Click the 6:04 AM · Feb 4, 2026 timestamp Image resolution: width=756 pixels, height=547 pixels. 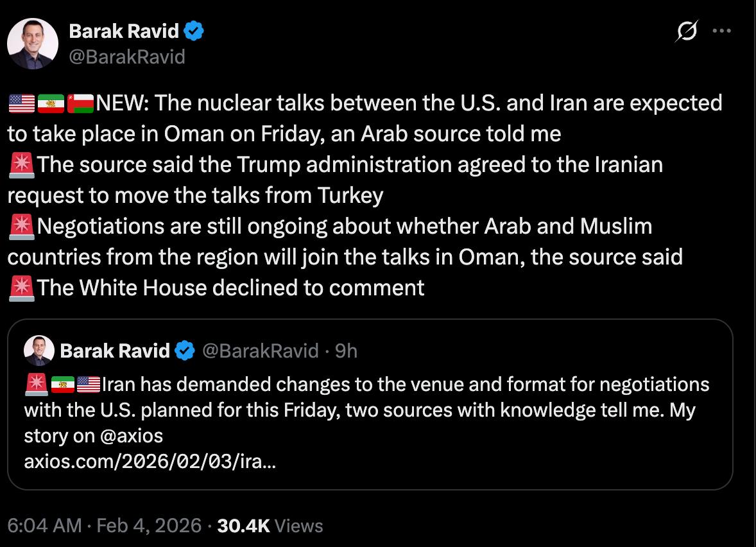pos(105,526)
